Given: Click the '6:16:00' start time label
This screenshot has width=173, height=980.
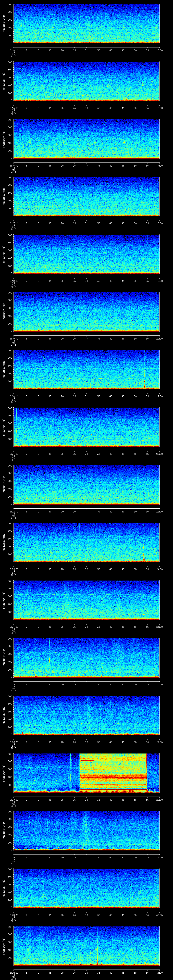Looking at the screenshot, I should pyautogui.click(x=14, y=166).
